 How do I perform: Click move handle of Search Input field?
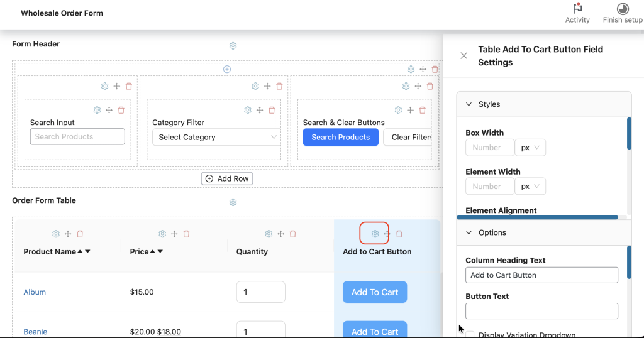[x=109, y=110]
